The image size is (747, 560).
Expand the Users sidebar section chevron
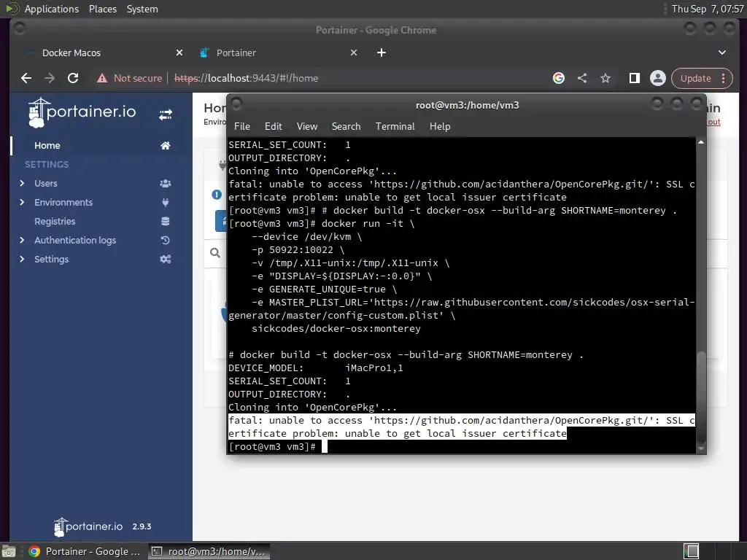coord(22,183)
